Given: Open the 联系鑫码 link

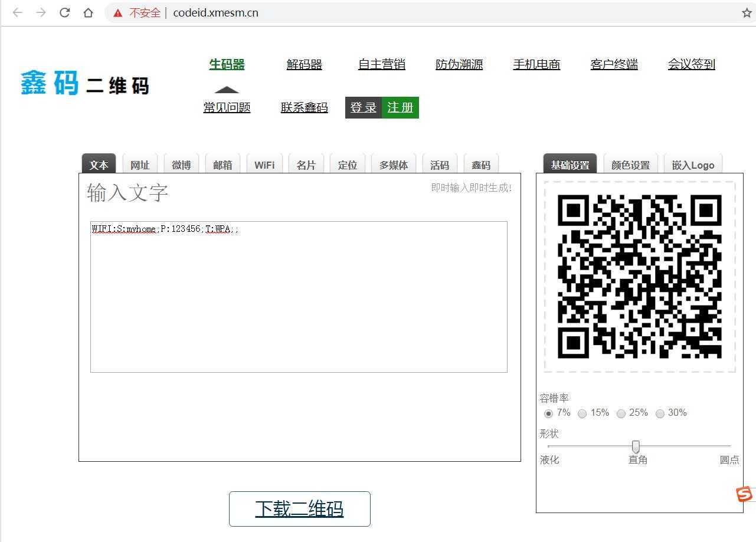Looking at the screenshot, I should tap(304, 107).
